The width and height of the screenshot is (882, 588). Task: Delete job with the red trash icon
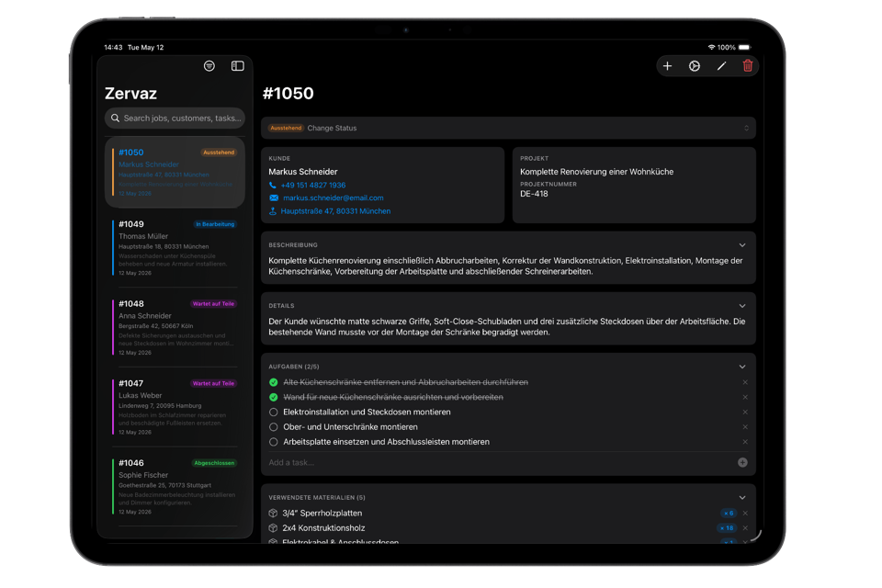[748, 66]
